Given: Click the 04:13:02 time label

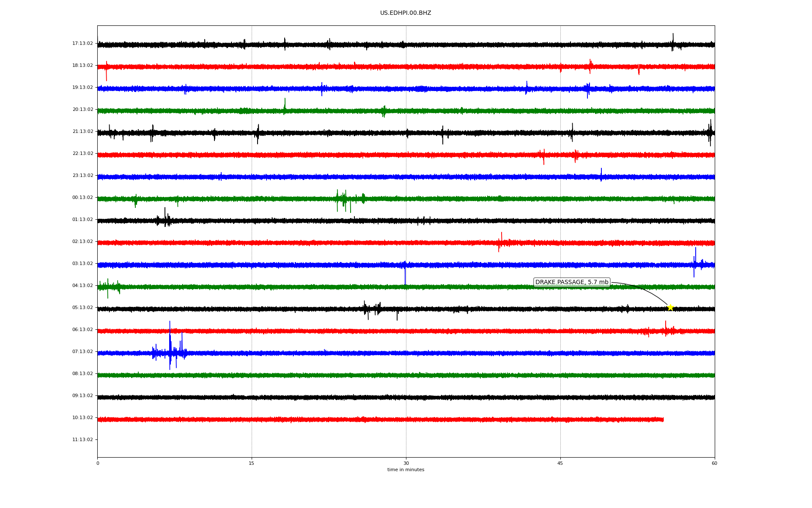Looking at the screenshot, I should tap(82, 285).
